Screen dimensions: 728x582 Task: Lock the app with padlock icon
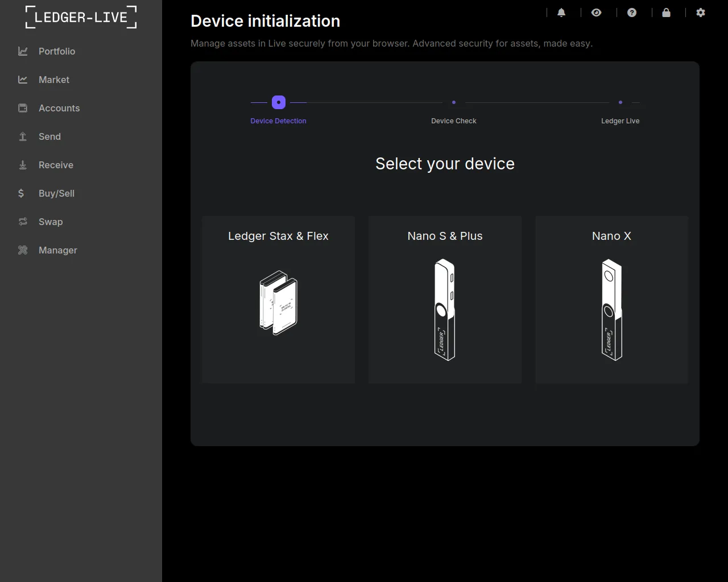[666, 13]
